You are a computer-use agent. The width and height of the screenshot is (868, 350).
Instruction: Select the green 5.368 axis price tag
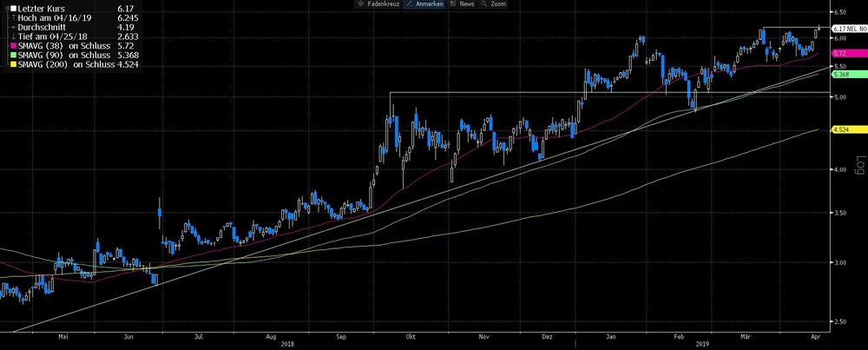pyautogui.click(x=840, y=75)
